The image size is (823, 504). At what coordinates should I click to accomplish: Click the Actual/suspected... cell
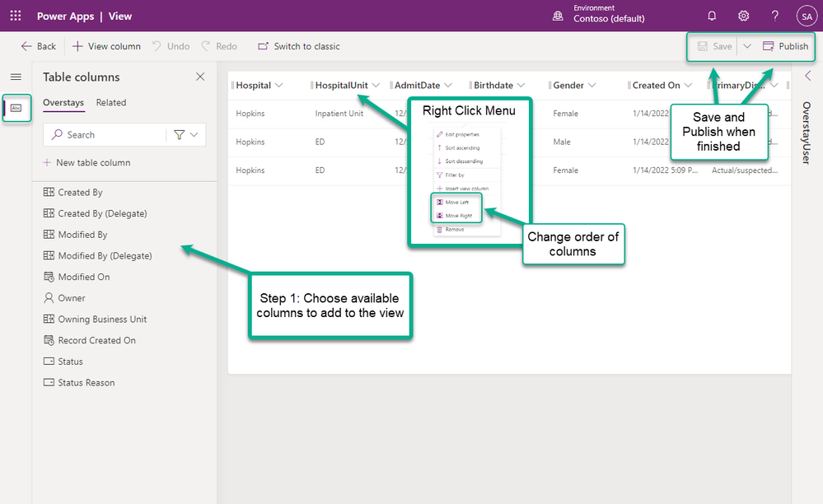pos(745,170)
